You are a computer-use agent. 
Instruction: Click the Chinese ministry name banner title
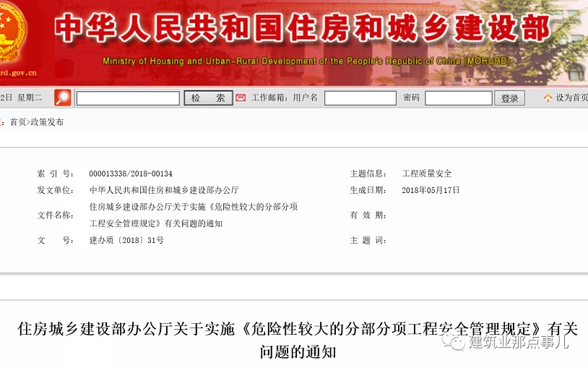(302, 27)
